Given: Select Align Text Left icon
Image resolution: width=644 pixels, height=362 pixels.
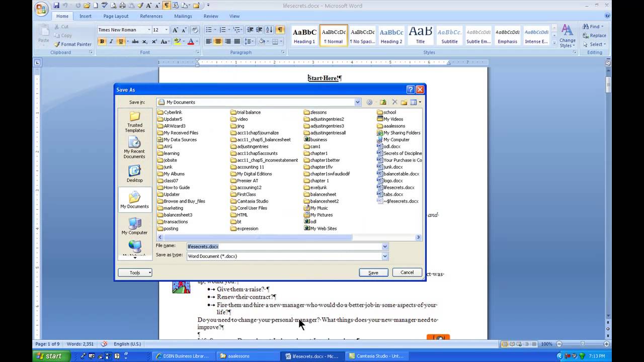Looking at the screenshot, I should tap(209, 42).
